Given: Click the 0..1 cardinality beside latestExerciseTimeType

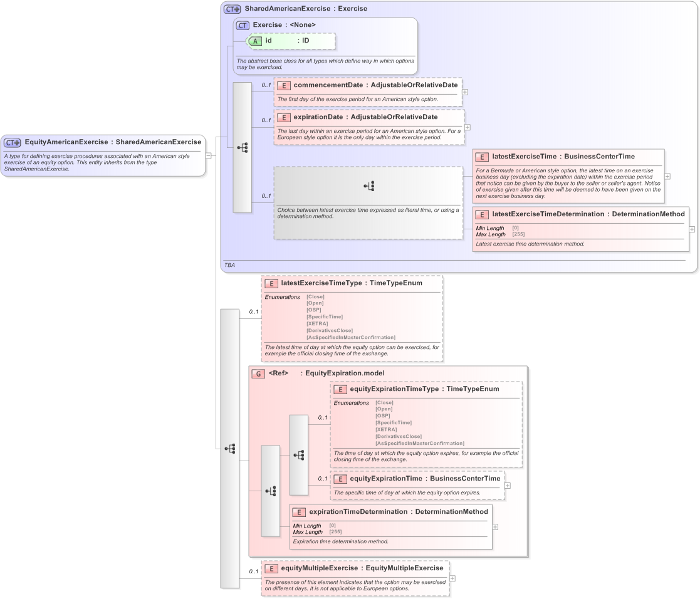Looking at the screenshot, I should (x=254, y=311).
